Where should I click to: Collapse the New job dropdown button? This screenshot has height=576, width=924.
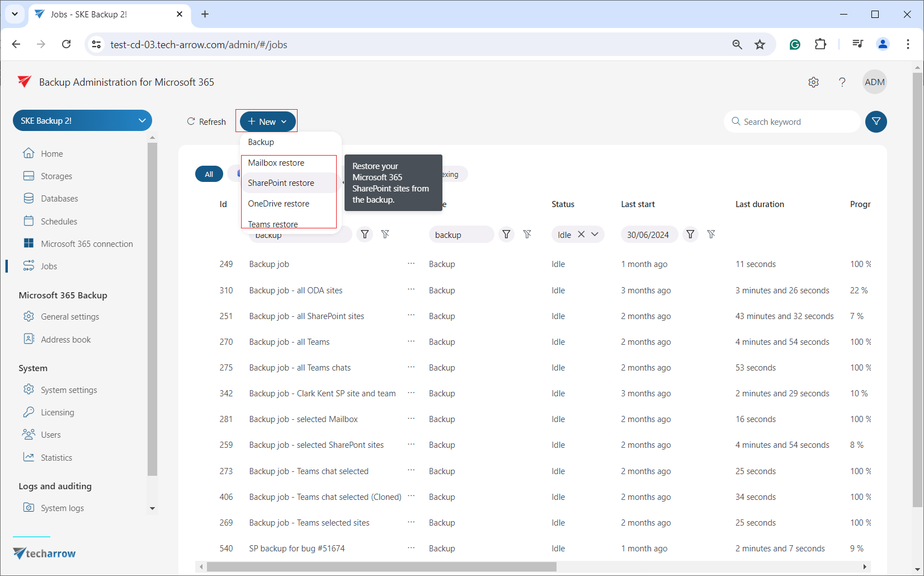point(267,121)
